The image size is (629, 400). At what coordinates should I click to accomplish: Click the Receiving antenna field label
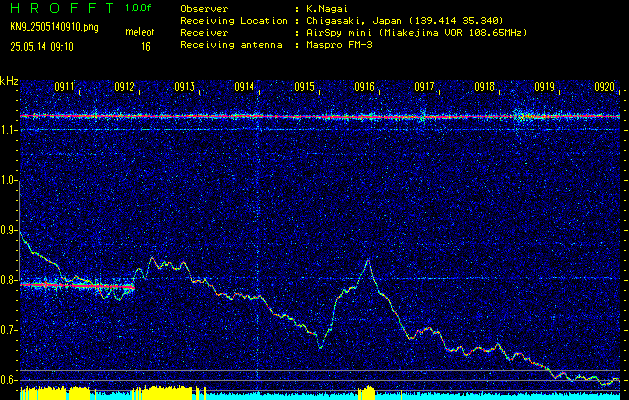click(x=231, y=45)
